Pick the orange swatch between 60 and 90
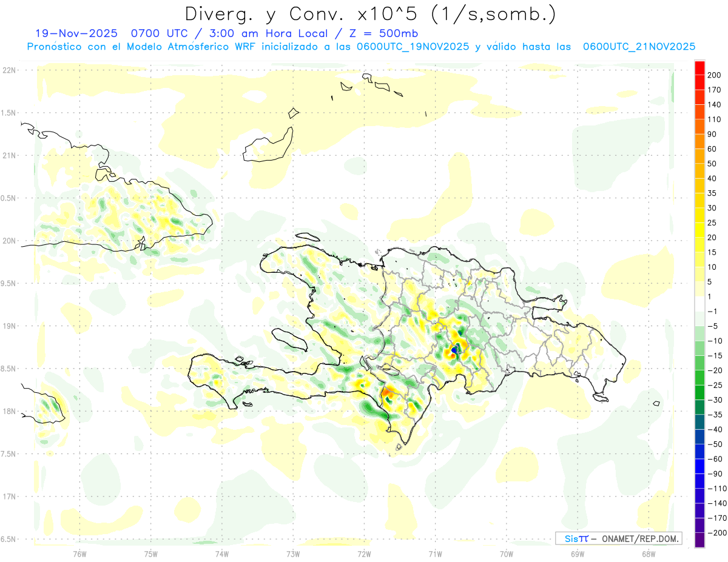The width and height of the screenshot is (728, 562). click(x=699, y=142)
